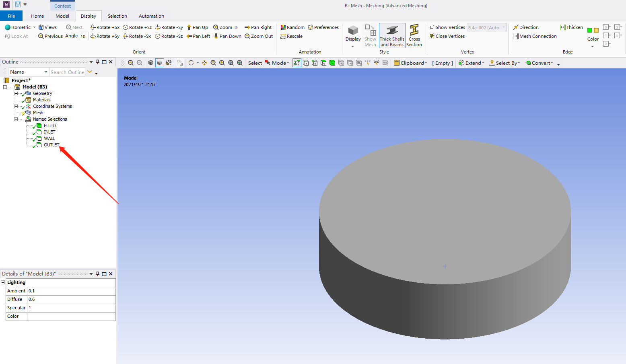Open the File menu
Screen dimensions: 626x364
pyautogui.click(x=11, y=16)
